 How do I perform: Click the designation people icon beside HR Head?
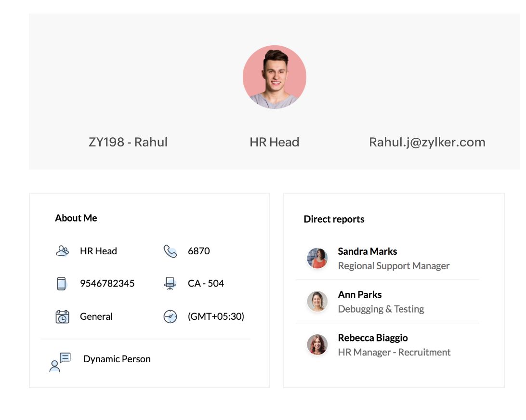point(62,251)
